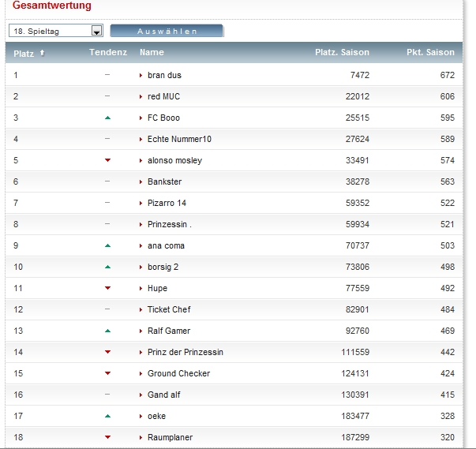The height and width of the screenshot is (449, 476).
Task: Click the red down arrow for Hupe
Action: (x=107, y=288)
